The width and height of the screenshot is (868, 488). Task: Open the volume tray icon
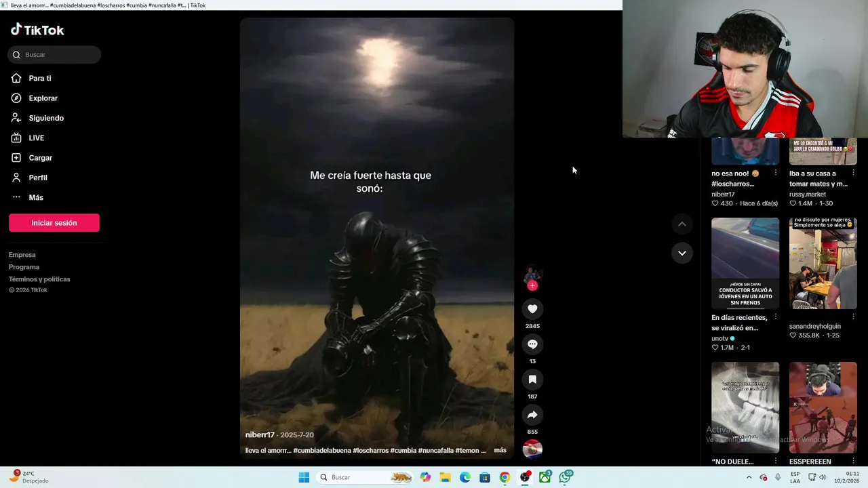[823, 477]
